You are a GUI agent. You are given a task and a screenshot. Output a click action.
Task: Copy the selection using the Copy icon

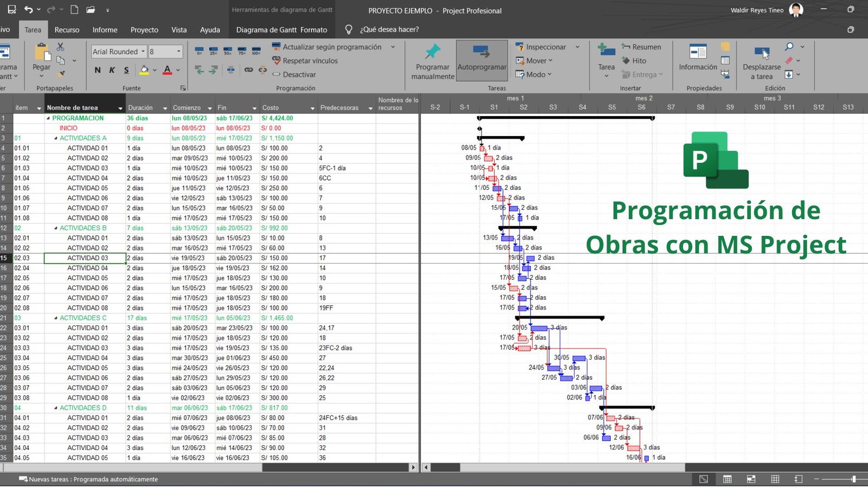pos(61,60)
